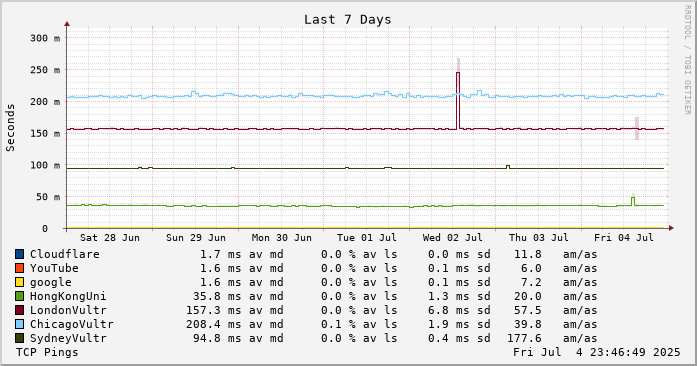Click the ChicagoVultr '0.1 %' loss value

click(338, 324)
